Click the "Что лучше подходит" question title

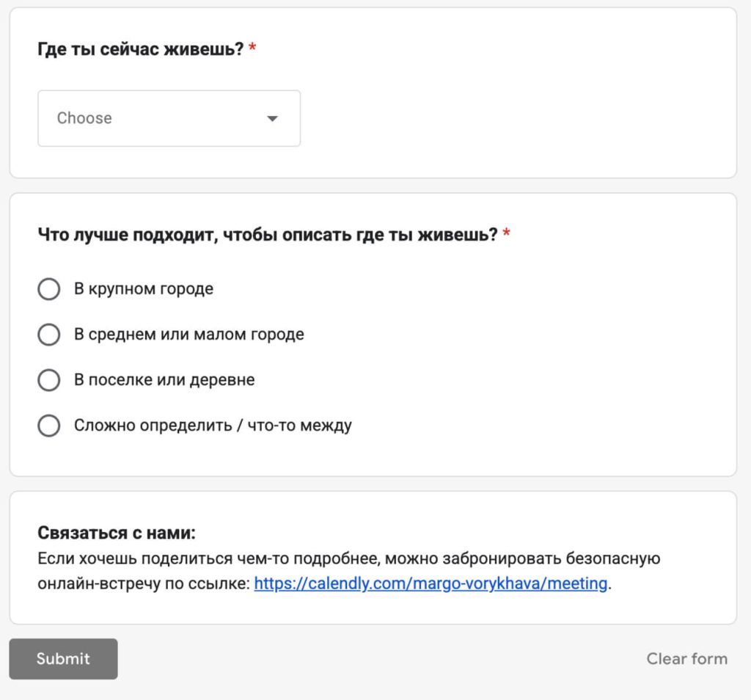[268, 235]
